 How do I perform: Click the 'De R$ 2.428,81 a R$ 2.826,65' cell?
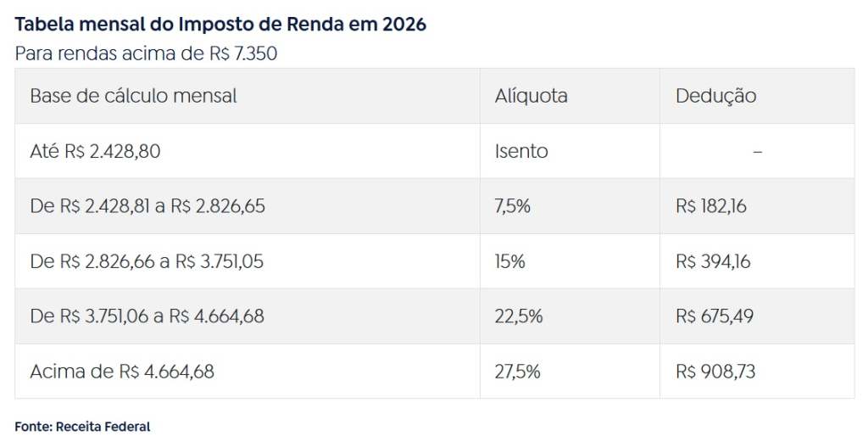coord(147,206)
